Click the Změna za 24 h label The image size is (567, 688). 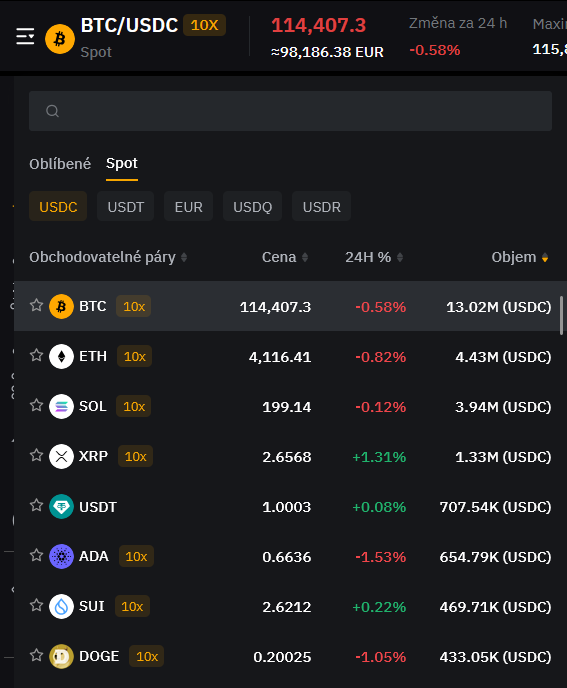tap(458, 23)
